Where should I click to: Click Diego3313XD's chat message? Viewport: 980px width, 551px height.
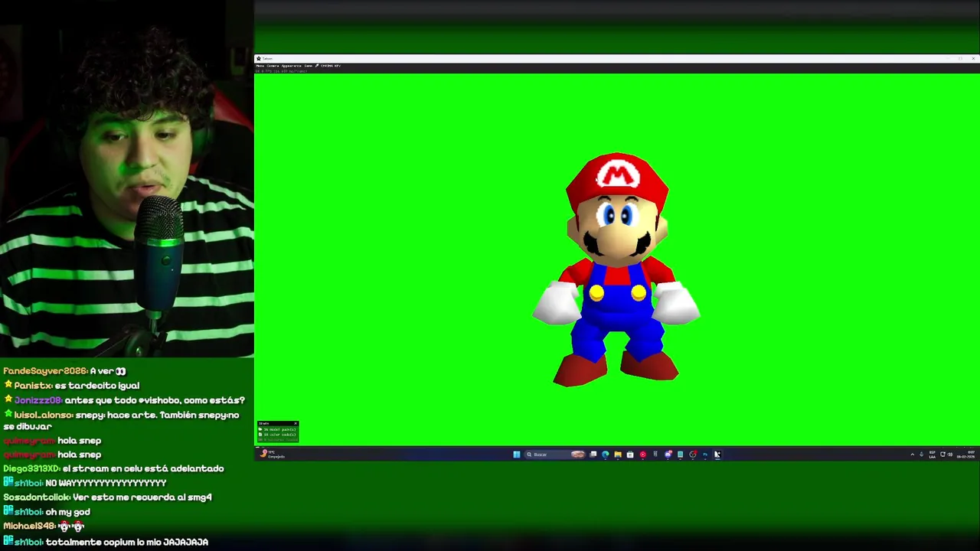click(113, 468)
